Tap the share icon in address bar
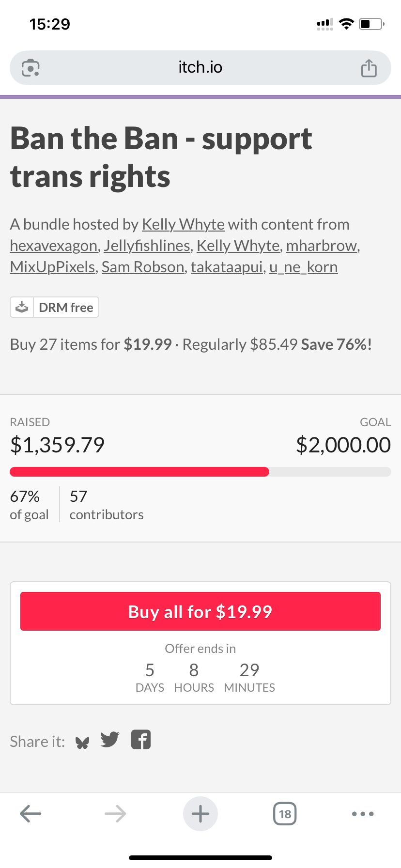The height and width of the screenshot is (868, 401). click(x=369, y=68)
